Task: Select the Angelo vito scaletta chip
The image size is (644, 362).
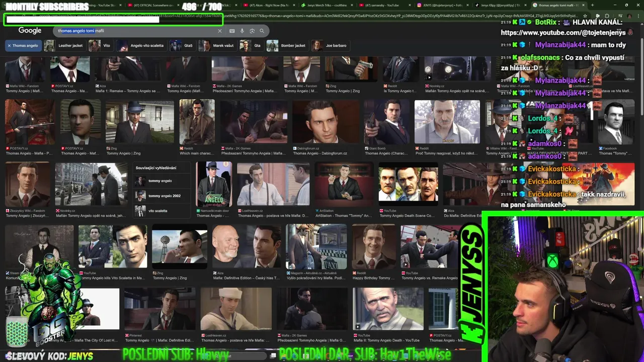Action: click(141, 46)
